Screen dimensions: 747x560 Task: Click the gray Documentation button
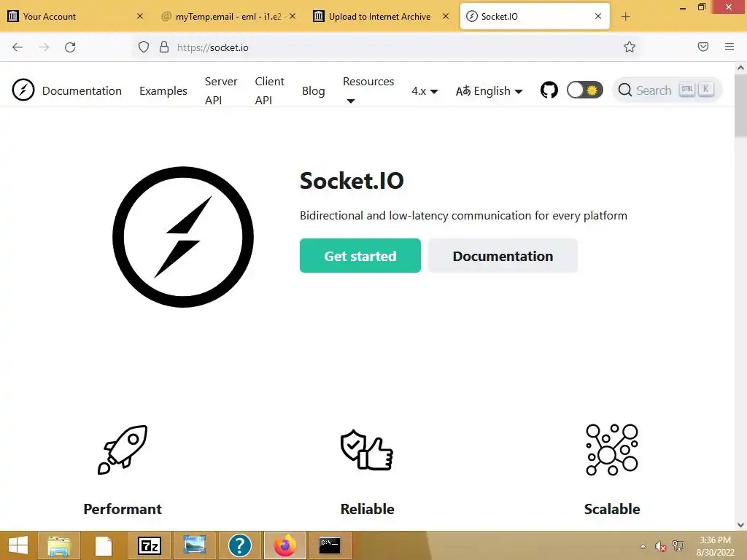[x=503, y=256]
